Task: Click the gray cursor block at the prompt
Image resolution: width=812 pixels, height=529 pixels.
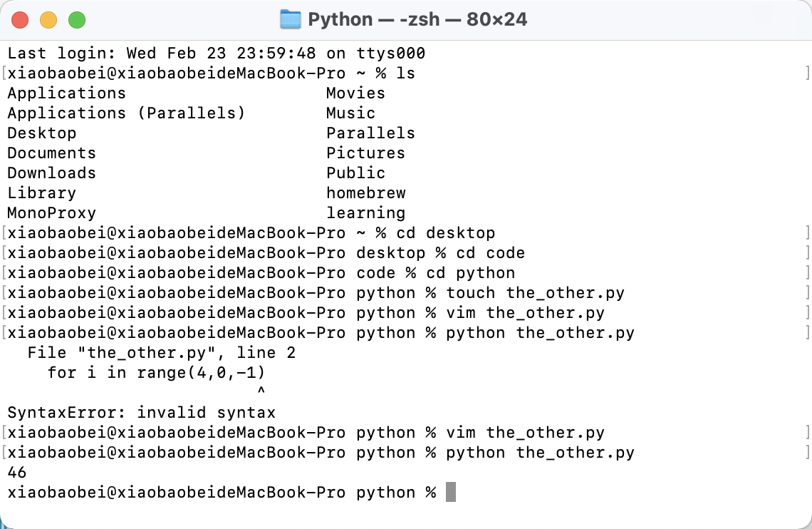Action: click(450, 493)
